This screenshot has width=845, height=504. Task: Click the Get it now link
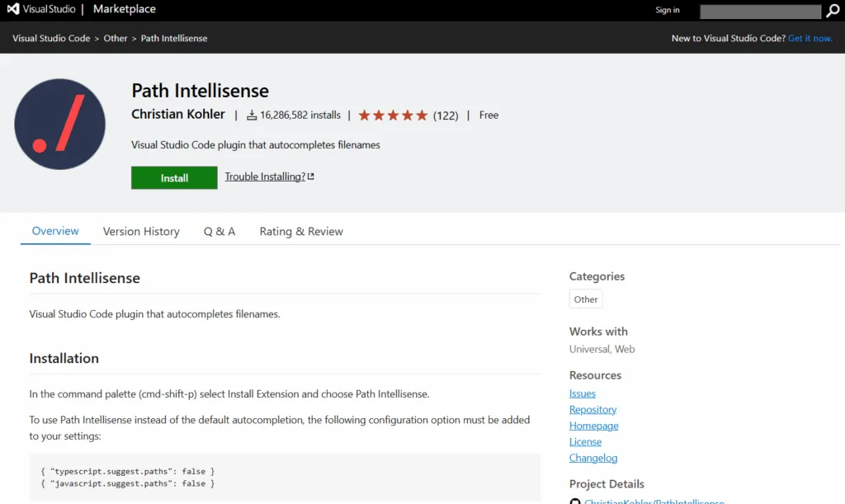(x=810, y=38)
